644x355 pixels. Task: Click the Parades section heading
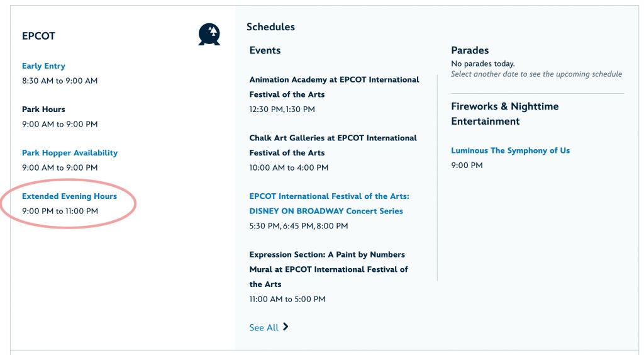[x=470, y=50]
